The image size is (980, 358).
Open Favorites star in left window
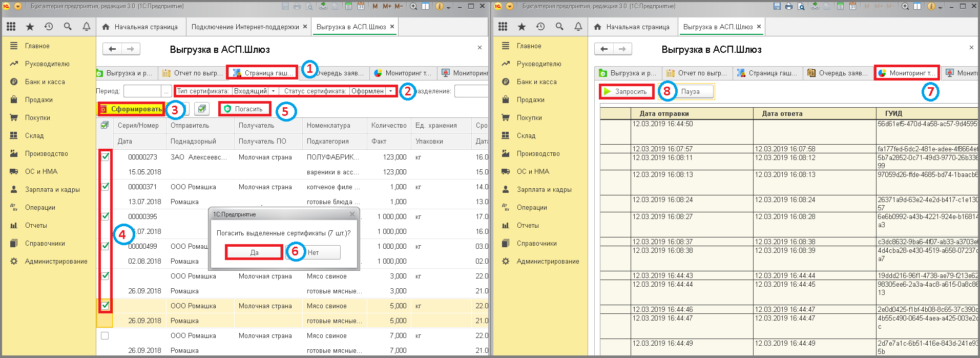pyautogui.click(x=30, y=27)
